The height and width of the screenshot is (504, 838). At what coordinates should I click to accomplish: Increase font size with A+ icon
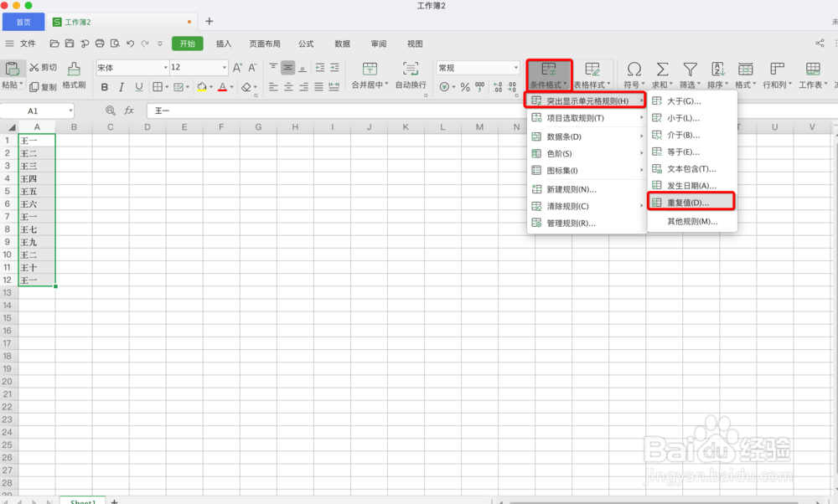click(x=237, y=68)
